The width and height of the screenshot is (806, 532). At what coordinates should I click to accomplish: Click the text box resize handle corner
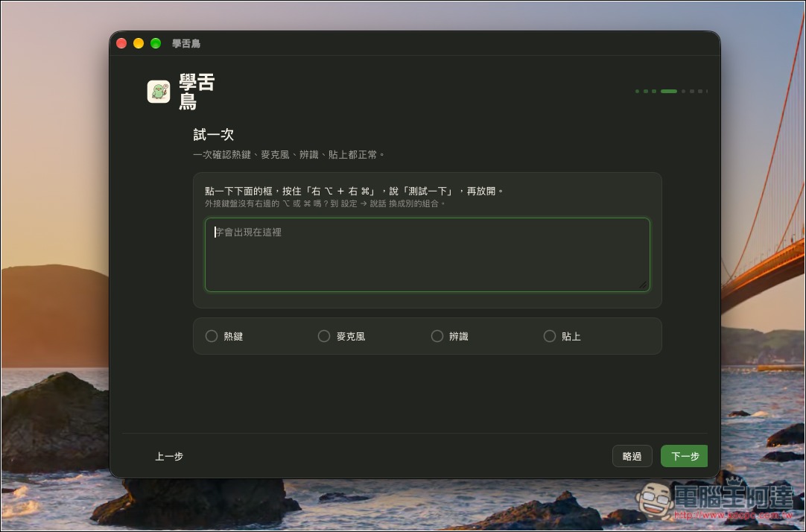pos(643,285)
